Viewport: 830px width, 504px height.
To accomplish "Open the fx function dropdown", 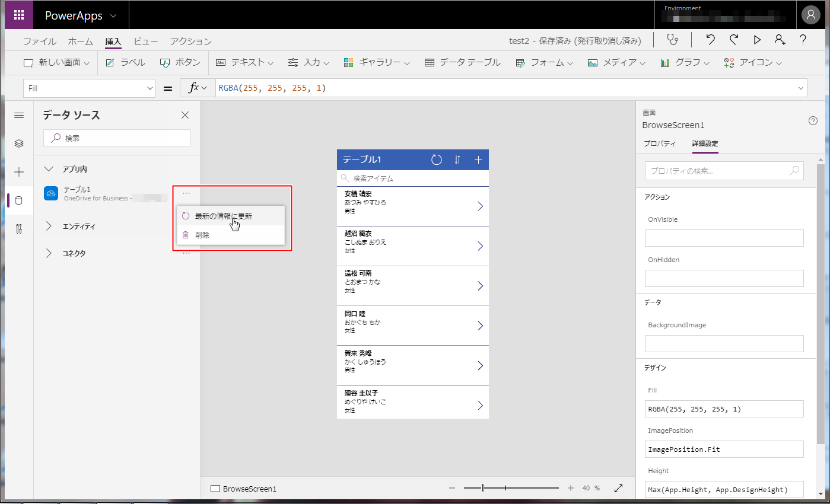I will [x=197, y=88].
